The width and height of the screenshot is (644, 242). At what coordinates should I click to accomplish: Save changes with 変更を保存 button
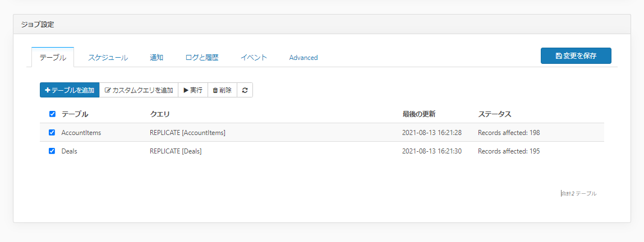point(576,56)
